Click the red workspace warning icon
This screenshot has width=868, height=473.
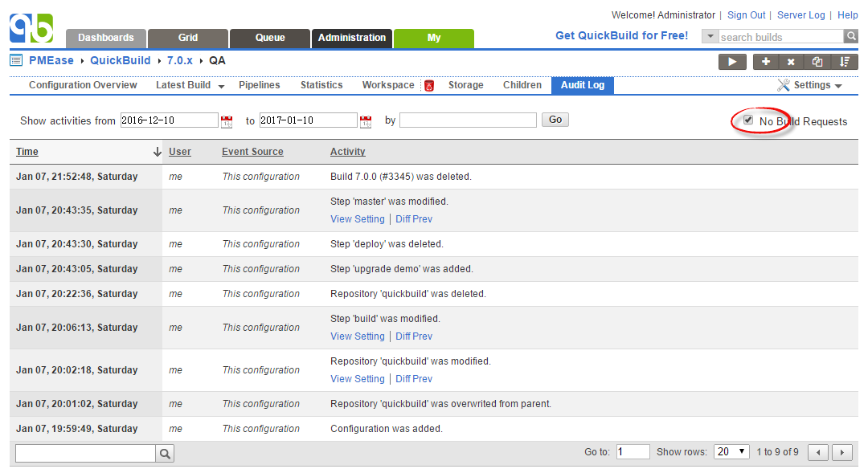coord(429,86)
